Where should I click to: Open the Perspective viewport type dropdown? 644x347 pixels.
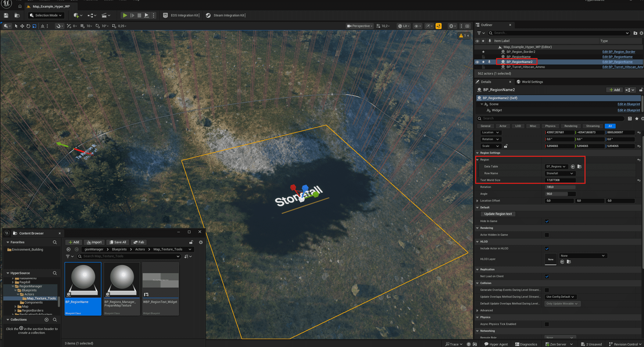point(360,26)
